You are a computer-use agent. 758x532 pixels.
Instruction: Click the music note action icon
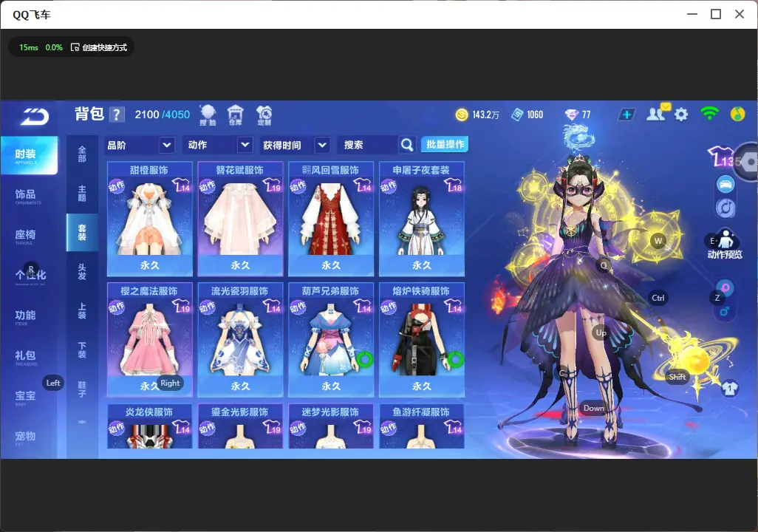pyautogui.click(x=725, y=208)
